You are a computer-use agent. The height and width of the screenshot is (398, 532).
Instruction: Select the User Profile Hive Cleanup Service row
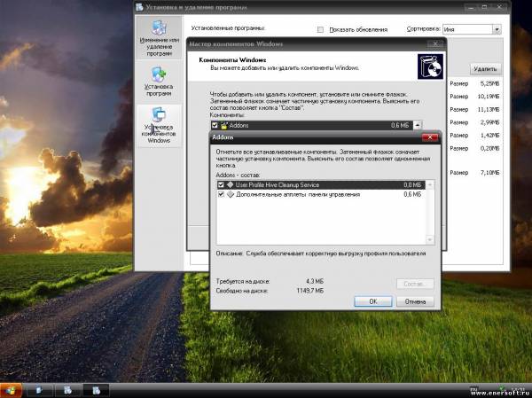tap(321, 185)
